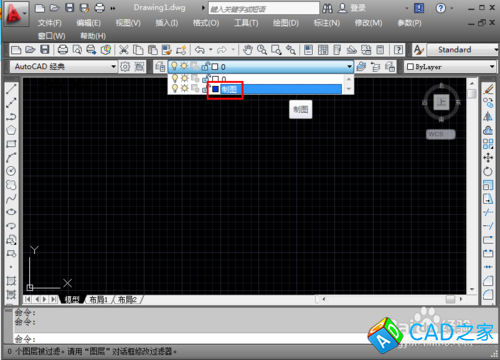The width and height of the screenshot is (500, 360).
Task: Toggle the lock icon on the 制图 layer
Action: (x=205, y=89)
